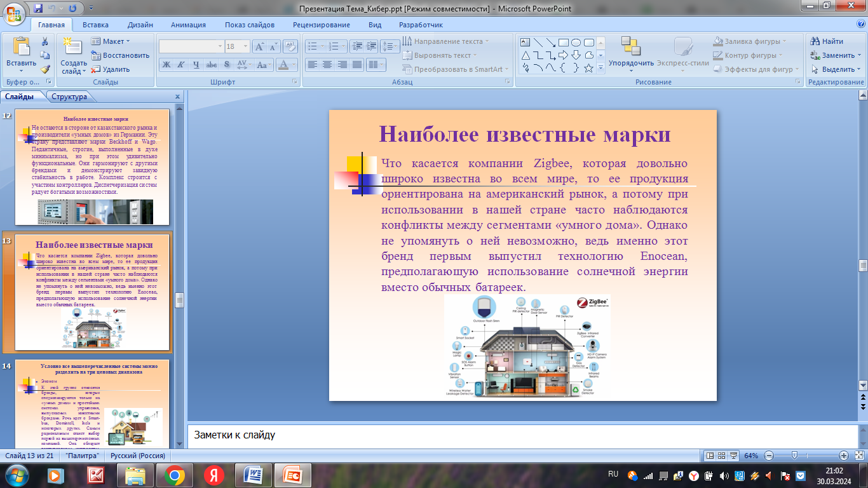Switch to Структура outline tab
Viewport: 868px width, 488px height.
point(69,97)
